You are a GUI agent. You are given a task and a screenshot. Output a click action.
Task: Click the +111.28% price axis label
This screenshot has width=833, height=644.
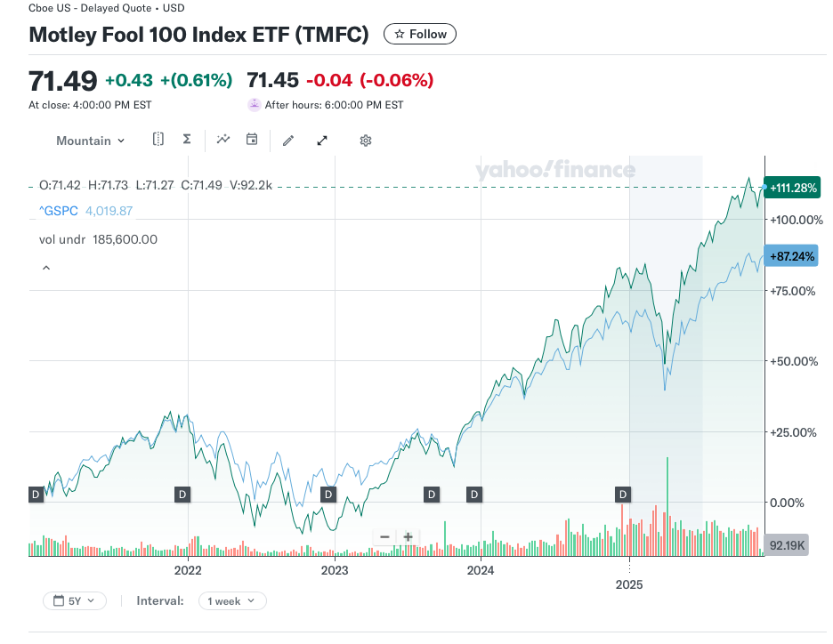[x=794, y=188]
